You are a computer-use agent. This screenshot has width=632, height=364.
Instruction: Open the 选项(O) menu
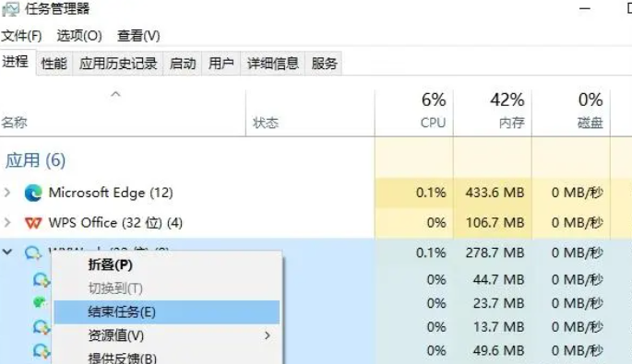pos(79,36)
